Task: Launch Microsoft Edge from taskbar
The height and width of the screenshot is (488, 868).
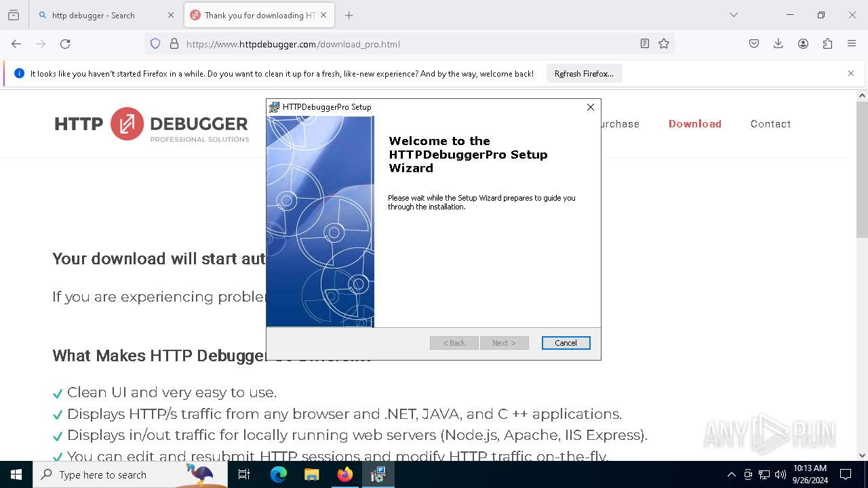Action: click(279, 475)
